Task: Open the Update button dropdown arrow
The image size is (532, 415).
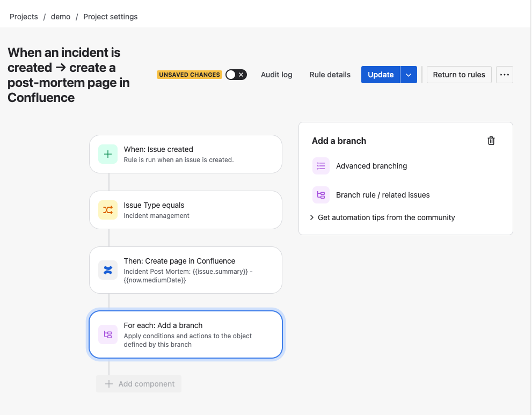Action: (x=409, y=75)
